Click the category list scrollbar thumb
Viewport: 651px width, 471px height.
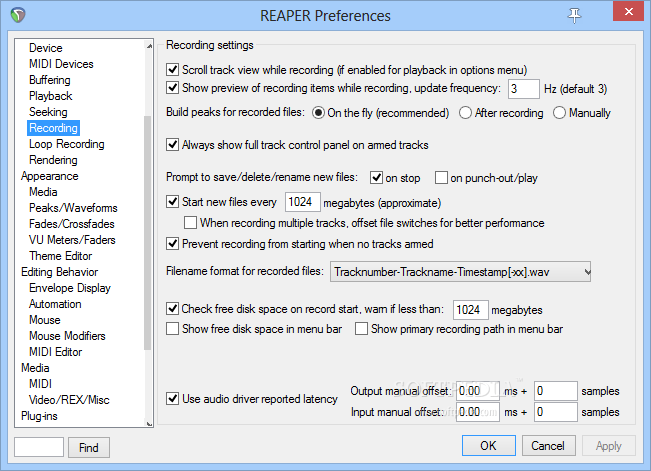click(x=147, y=233)
